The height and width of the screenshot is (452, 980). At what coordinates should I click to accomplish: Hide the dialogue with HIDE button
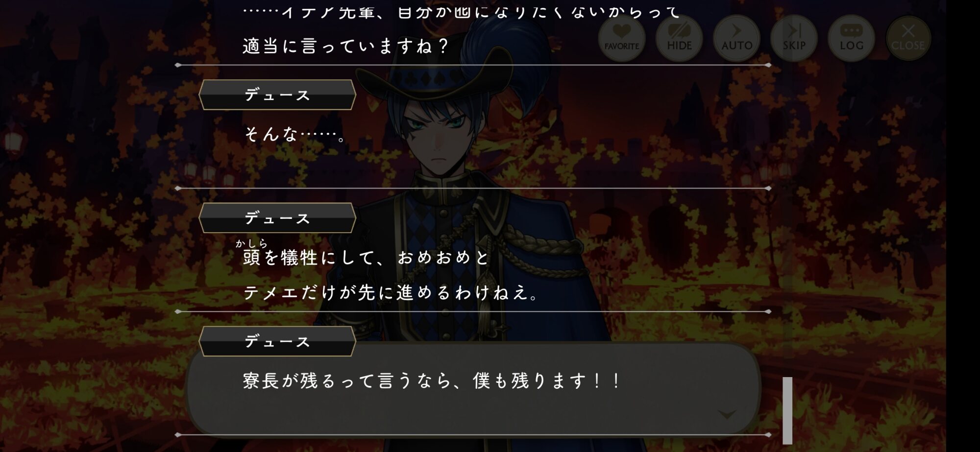(679, 38)
